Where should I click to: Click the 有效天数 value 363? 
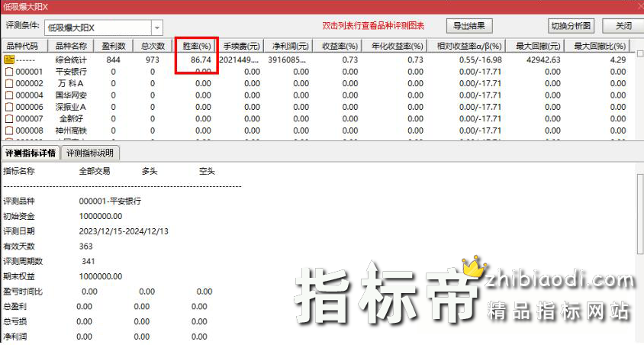[x=85, y=247]
